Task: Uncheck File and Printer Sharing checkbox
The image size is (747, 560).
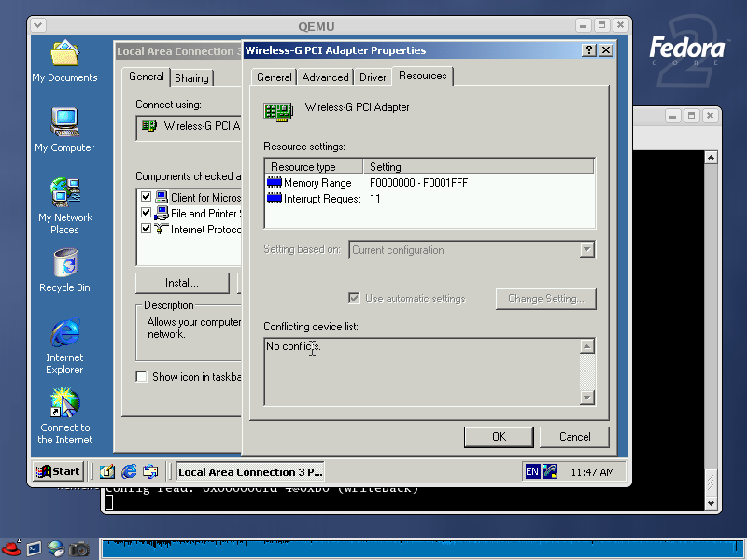Action: [146, 213]
